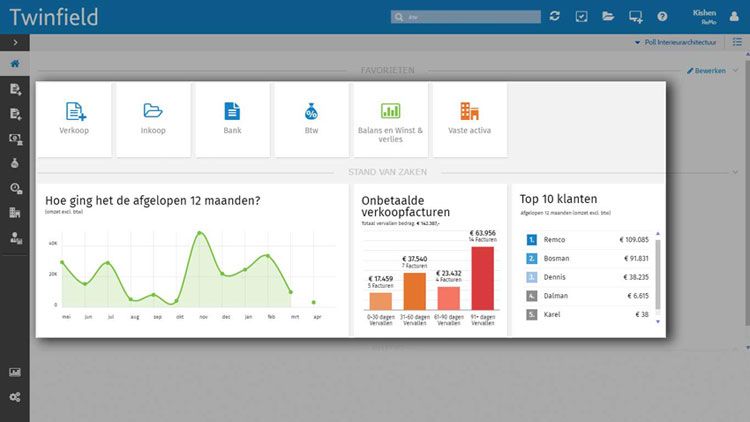Open the cash and bank sidebar icon
Viewport: 750px width, 422px height.
[15, 139]
